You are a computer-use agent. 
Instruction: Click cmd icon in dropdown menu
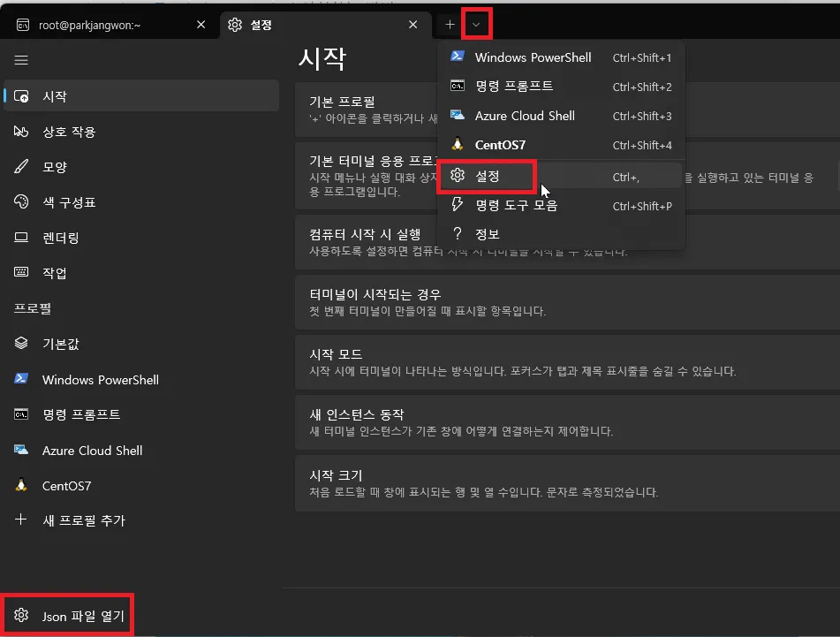coord(457,86)
